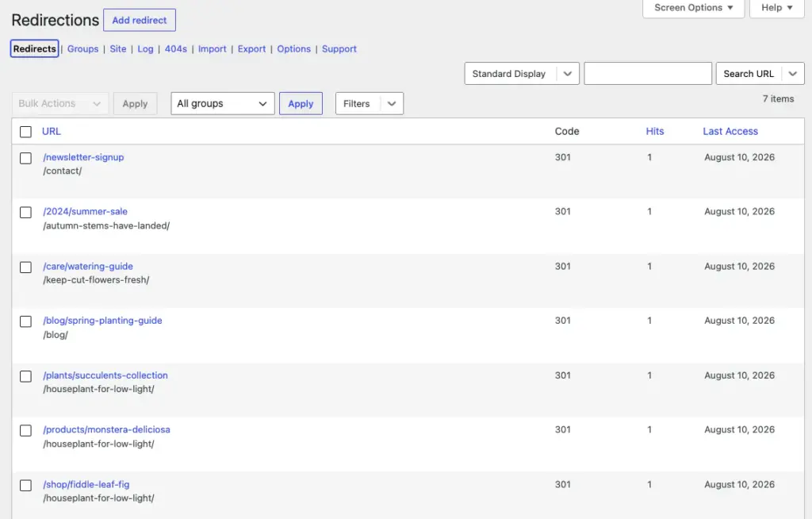Open the /newsletter-signup redirect link

click(x=83, y=157)
